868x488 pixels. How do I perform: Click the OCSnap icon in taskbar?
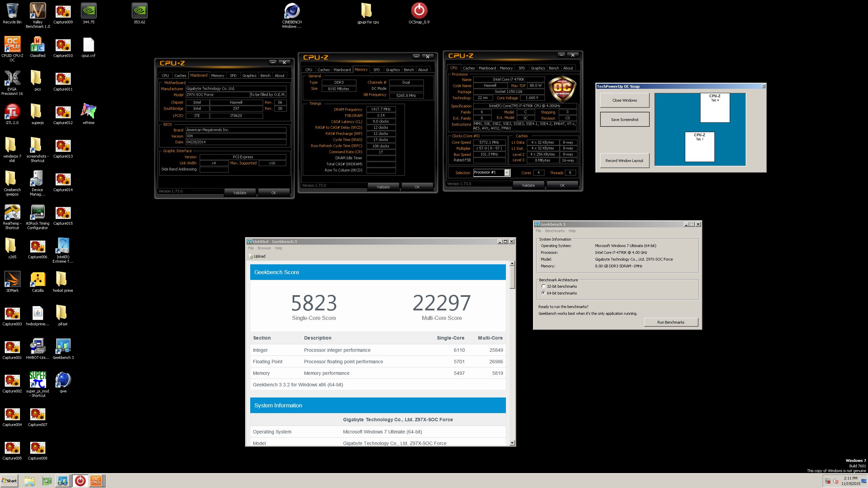pyautogui.click(x=80, y=481)
